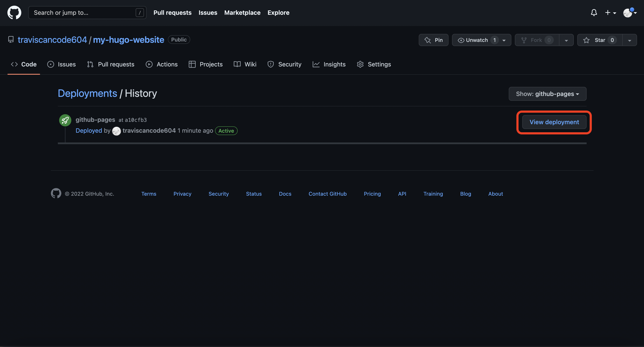
Task: Open my-hugo-website repository link
Action: coord(128,40)
